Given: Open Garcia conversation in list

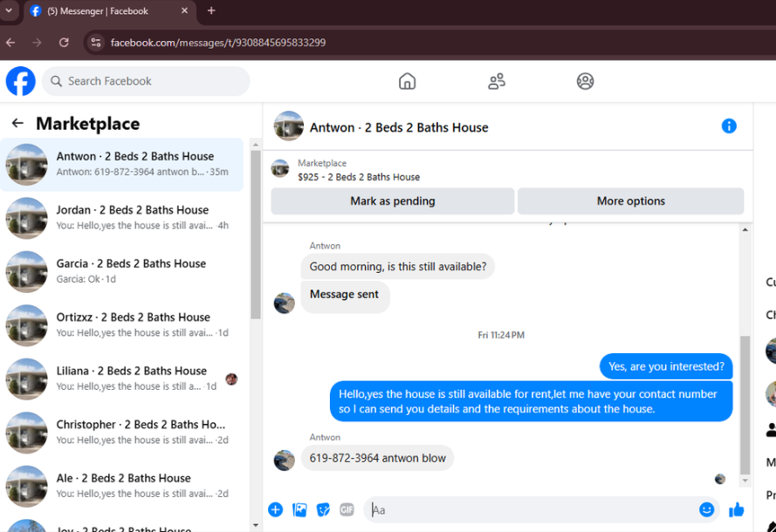Looking at the screenshot, I should click(x=121, y=271).
